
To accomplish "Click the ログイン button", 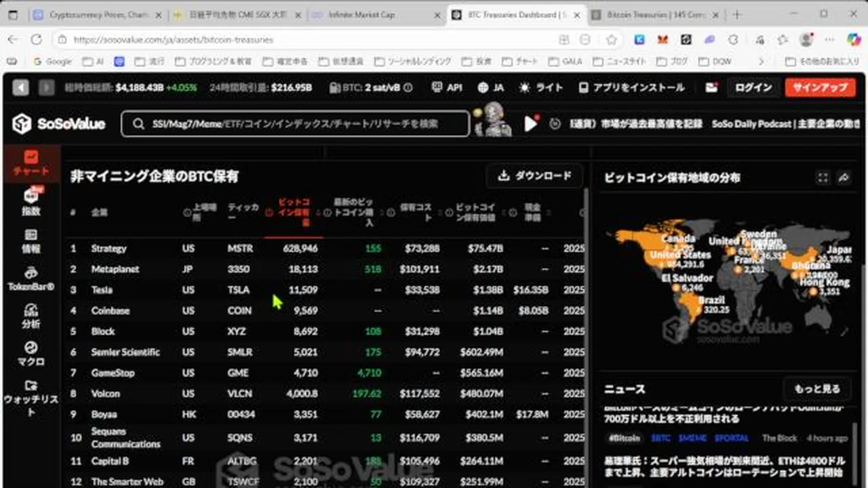I will click(753, 87).
